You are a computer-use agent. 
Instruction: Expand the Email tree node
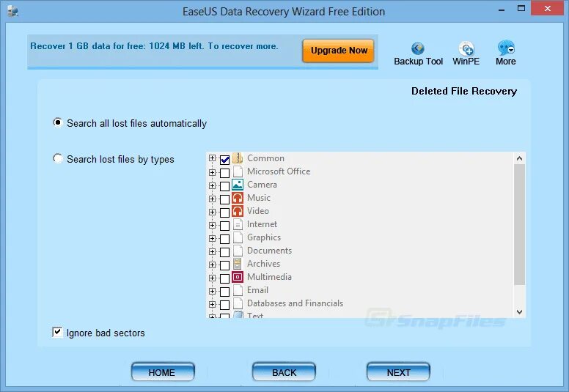pyautogui.click(x=213, y=291)
